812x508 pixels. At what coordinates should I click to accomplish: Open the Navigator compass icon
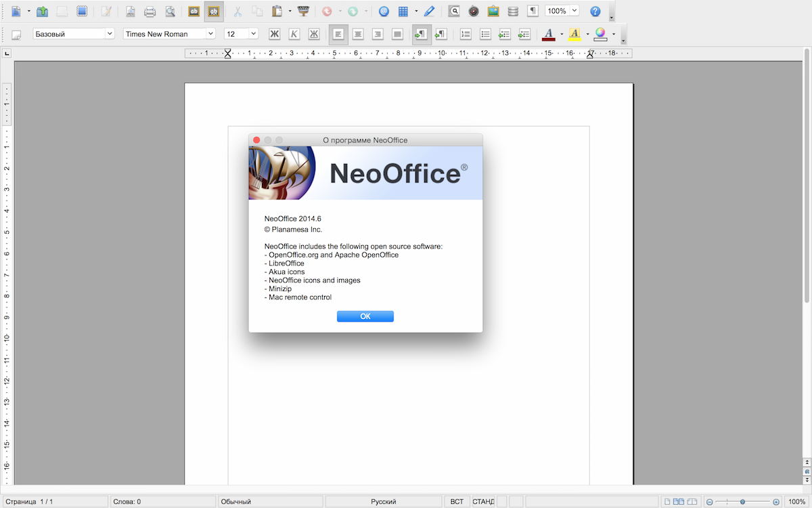(474, 12)
